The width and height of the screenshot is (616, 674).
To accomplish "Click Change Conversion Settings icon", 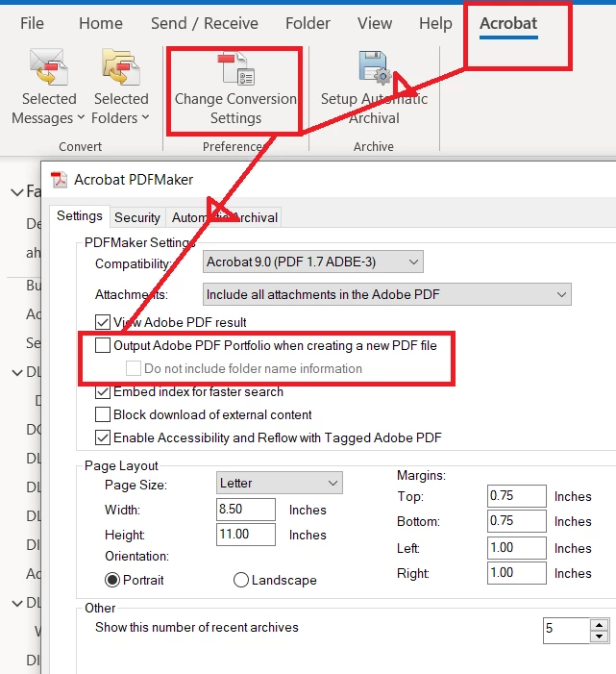I will (235, 67).
